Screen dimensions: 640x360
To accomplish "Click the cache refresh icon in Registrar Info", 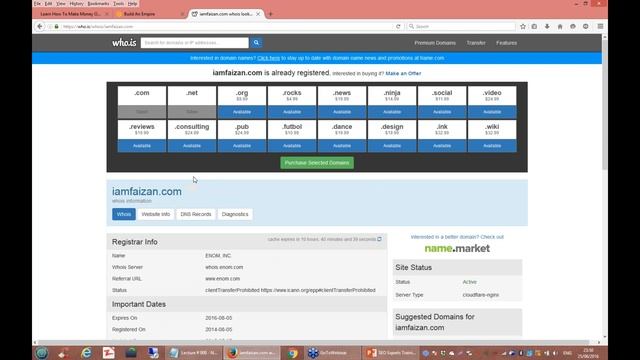I will tap(379, 239).
